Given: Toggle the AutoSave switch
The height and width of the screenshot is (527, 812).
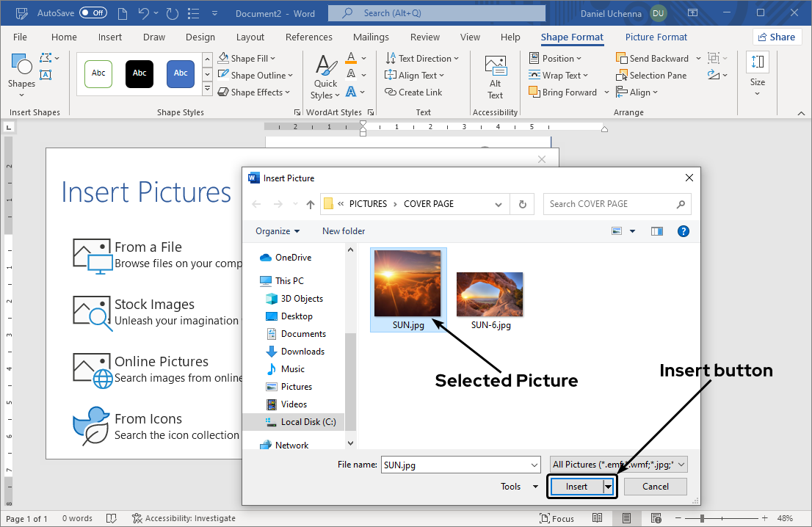Looking at the screenshot, I should (x=93, y=13).
